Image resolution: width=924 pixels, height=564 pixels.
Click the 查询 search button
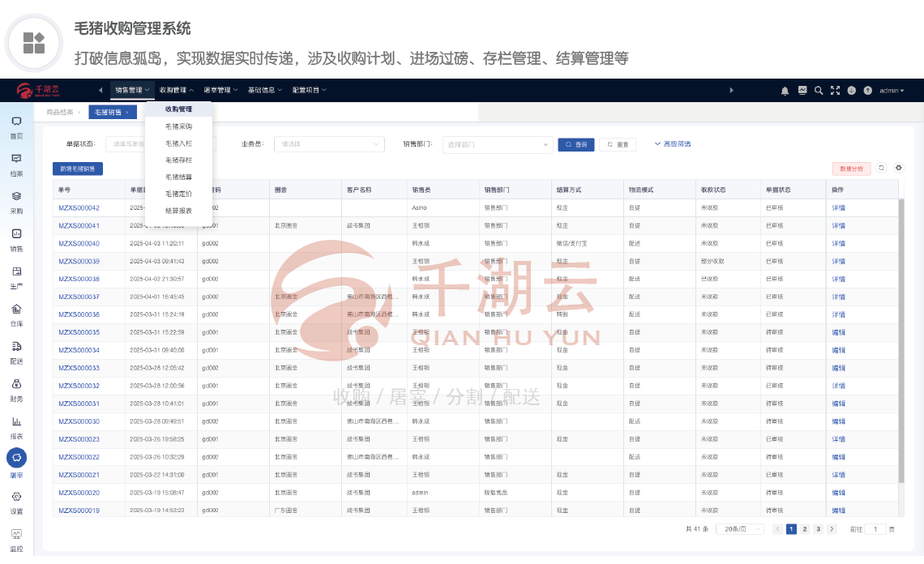(576, 145)
